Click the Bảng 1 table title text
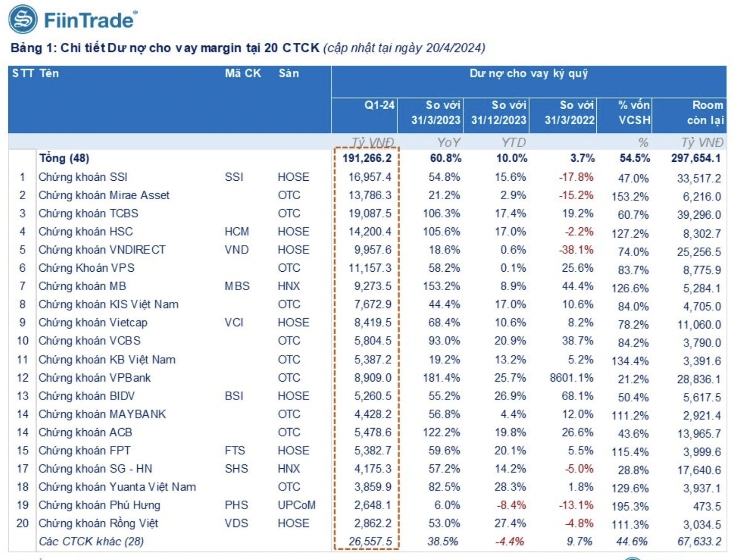This screenshot has height=560, width=734. click(248, 48)
